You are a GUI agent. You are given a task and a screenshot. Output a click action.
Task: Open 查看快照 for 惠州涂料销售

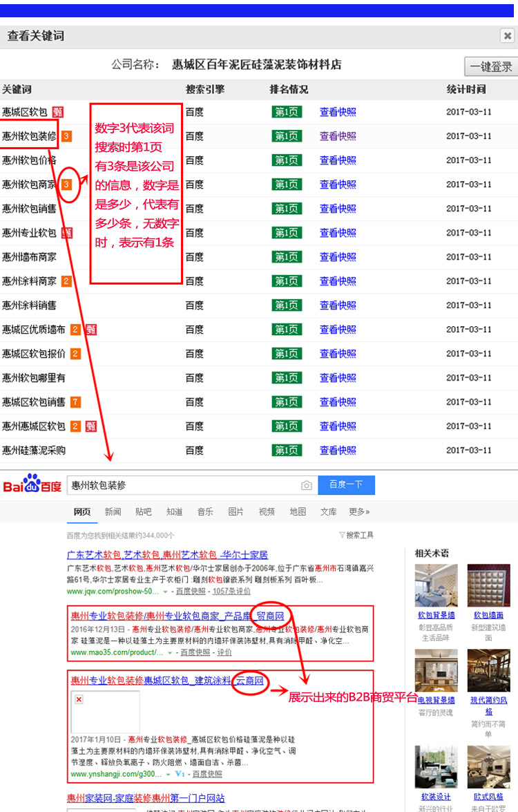coord(338,305)
